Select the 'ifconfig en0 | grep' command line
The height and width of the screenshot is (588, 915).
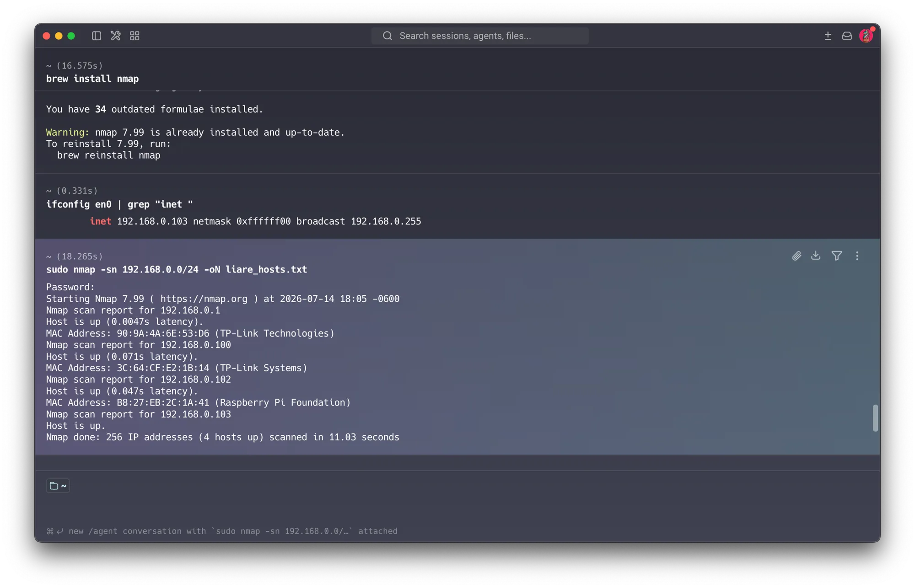pos(119,204)
